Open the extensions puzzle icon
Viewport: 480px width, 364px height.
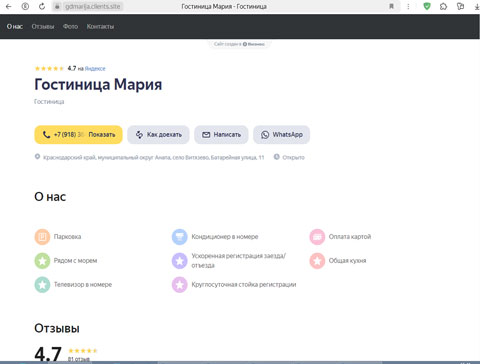click(443, 6)
